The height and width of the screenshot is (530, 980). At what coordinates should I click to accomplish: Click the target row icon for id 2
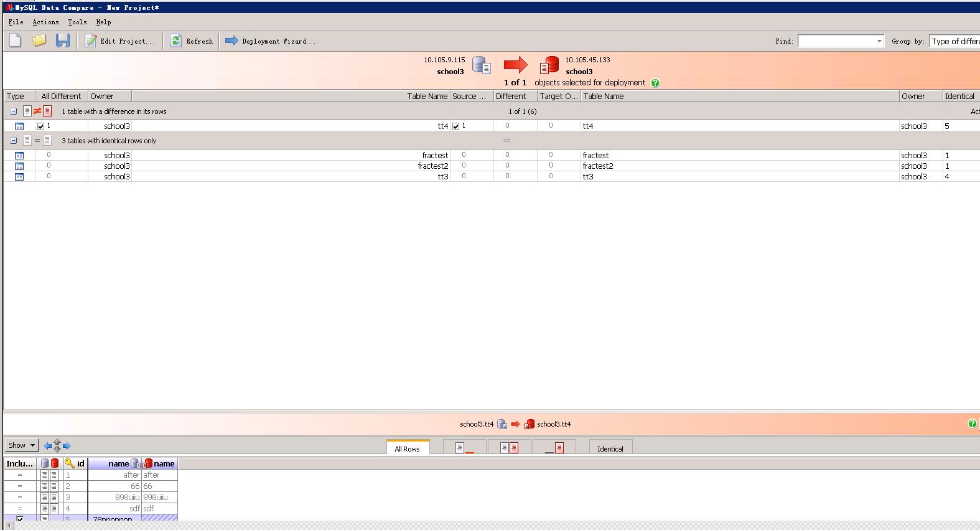54,486
